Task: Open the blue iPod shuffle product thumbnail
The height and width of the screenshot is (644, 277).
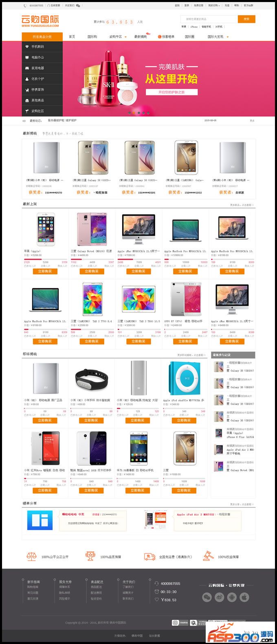Action: [x=185, y=378]
